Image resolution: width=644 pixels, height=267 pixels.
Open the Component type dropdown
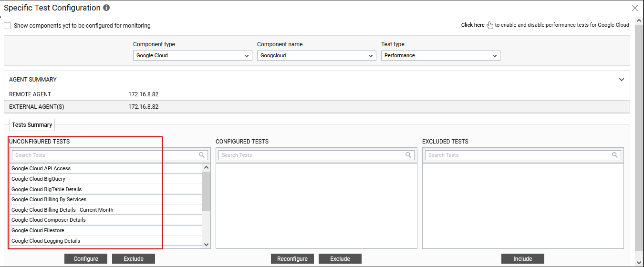(x=192, y=56)
